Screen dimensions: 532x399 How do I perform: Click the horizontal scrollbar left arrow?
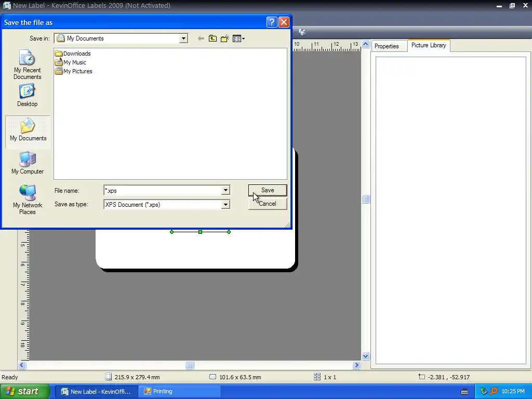pyautogui.click(x=22, y=365)
